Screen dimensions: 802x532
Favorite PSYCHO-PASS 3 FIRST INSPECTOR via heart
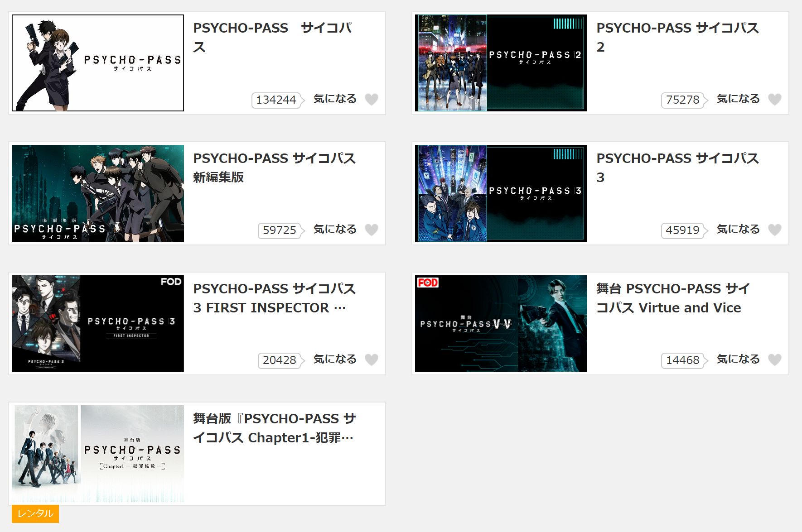[372, 359]
